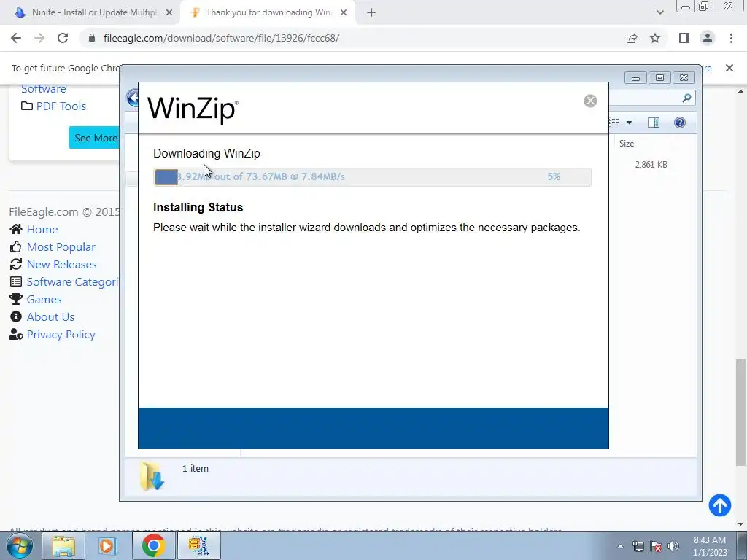The height and width of the screenshot is (560, 747).
Task: Click Explorer window search magnifier icon
Action: [x=686, y=98]
